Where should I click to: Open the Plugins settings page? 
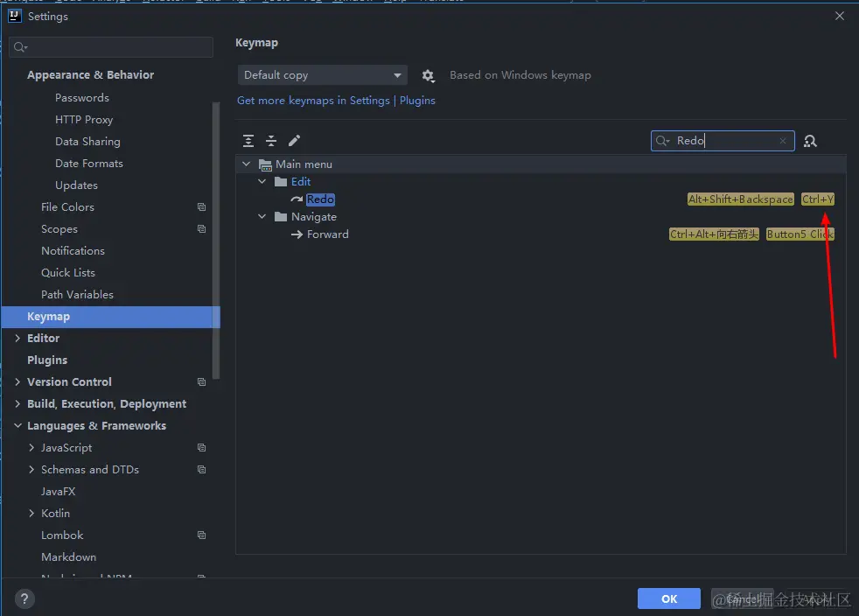tap(47, 360)
